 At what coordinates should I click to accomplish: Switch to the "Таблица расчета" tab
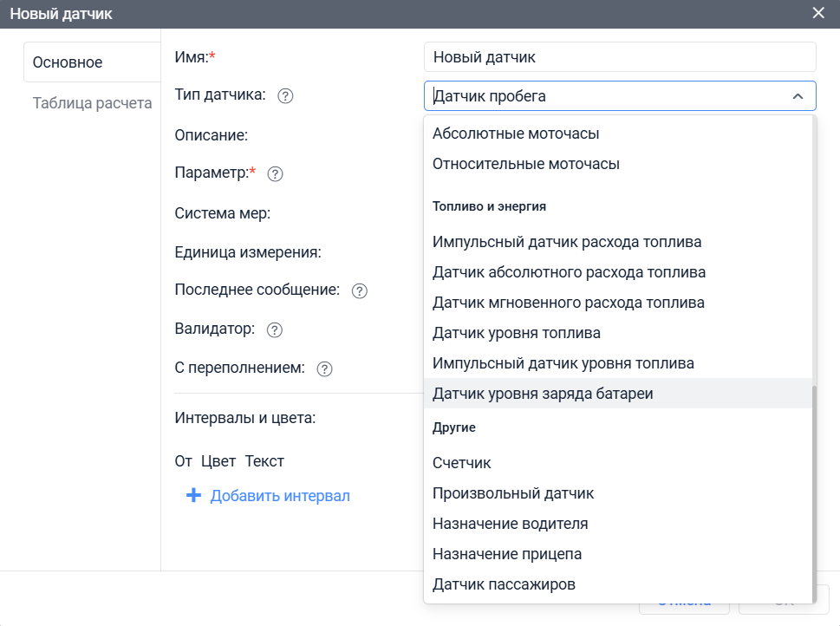(91, 102)
